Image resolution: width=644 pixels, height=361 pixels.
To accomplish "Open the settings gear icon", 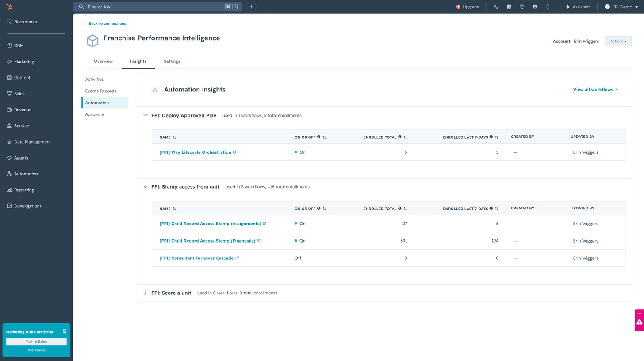I will [535, 7].
